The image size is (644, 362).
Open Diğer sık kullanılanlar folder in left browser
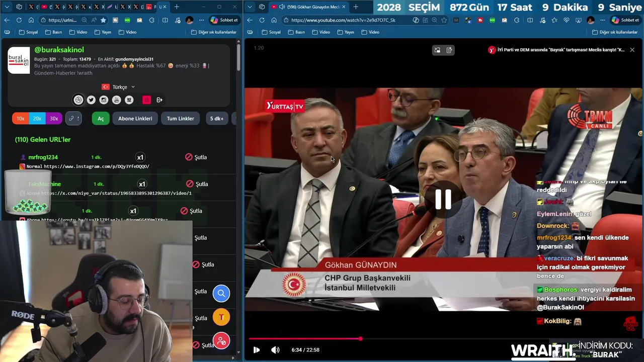(x=213, y=32)
